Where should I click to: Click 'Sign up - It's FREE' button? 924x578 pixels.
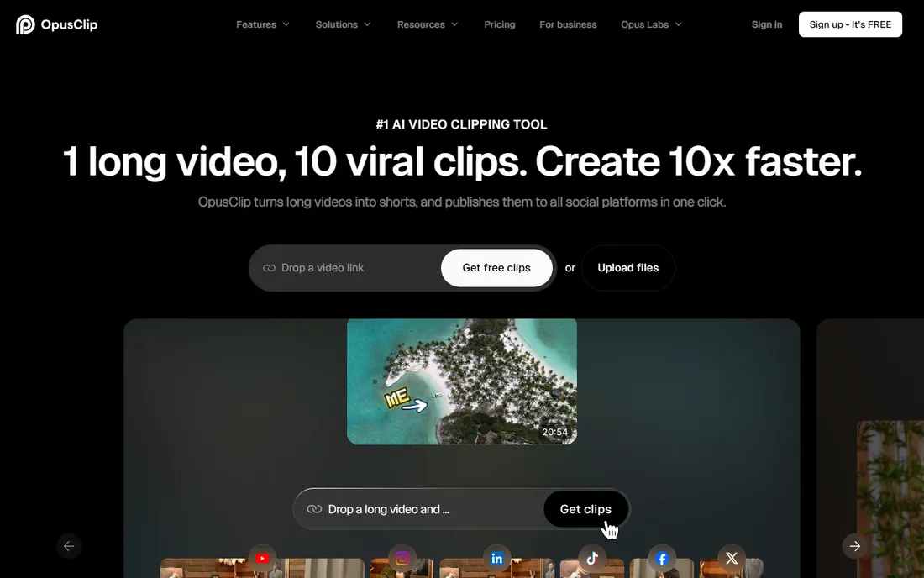click(850, 24)
